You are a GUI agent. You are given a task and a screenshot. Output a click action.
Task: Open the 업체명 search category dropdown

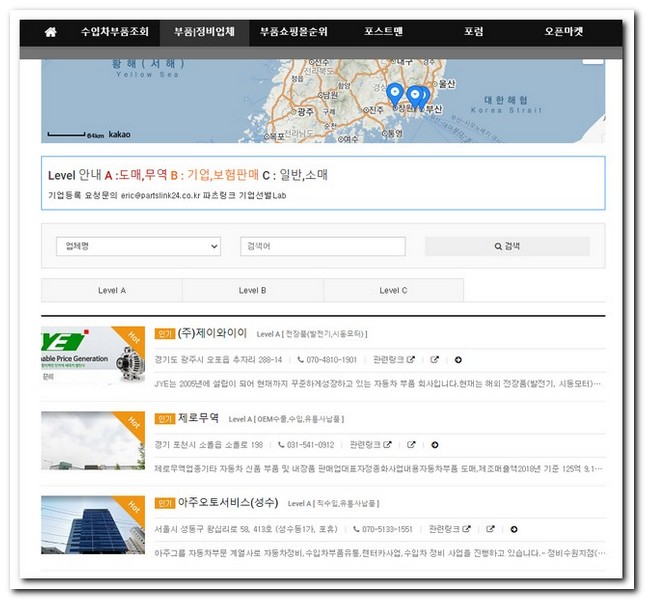click(139, 246)
